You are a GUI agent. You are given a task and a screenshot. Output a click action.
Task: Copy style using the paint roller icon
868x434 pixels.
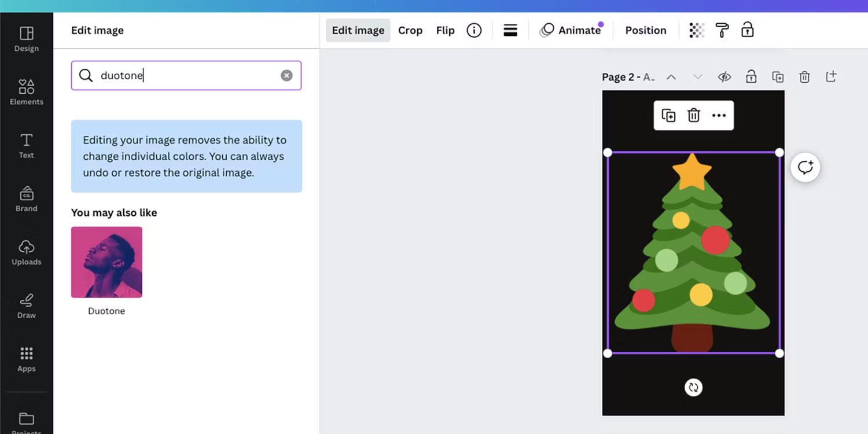pyautogui.click(x=721, y=30)
